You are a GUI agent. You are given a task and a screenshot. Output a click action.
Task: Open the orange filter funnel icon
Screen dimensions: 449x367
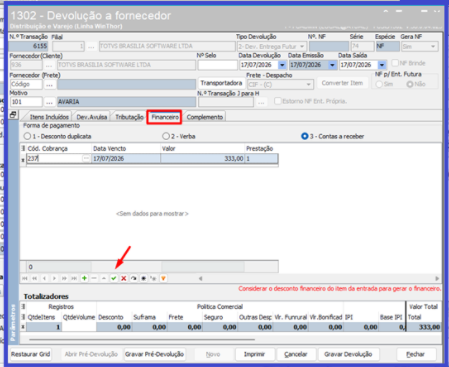pos(163,278)
